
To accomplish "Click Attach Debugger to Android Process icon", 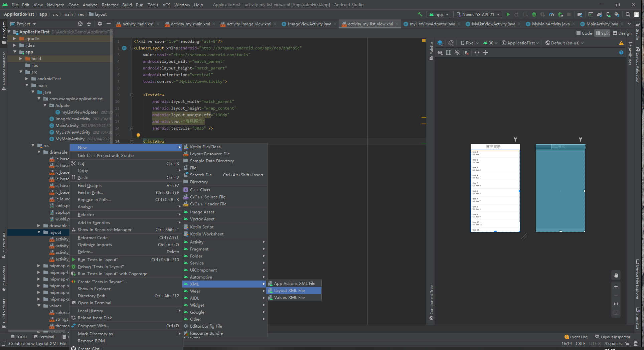I will (x=560, y=14).
